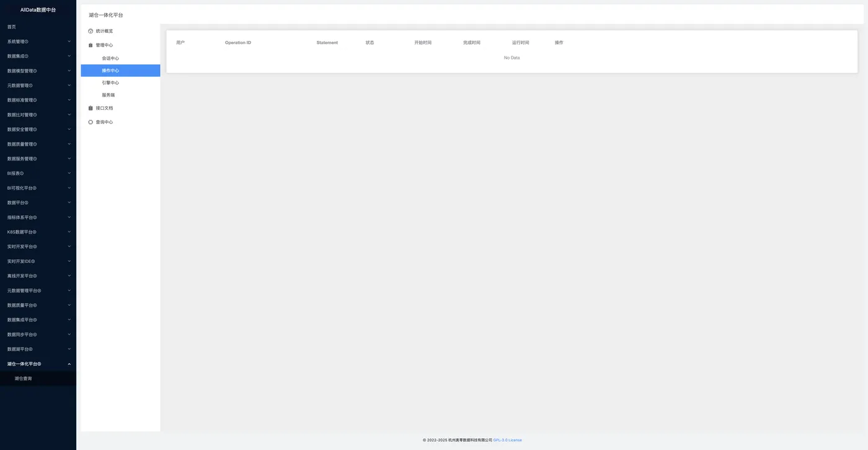Image resolution: width=868 pixels, height=450 pixels.
Task: Click the 管理中心 icon in the submenu
Action: pos(91,45)
